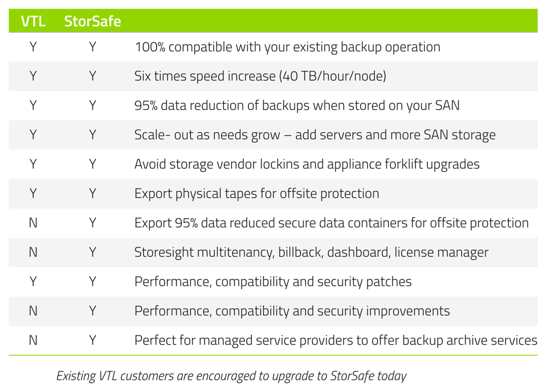
Task: Click the footer note about upgrading to StorSafe
Action: pos(232,376)
